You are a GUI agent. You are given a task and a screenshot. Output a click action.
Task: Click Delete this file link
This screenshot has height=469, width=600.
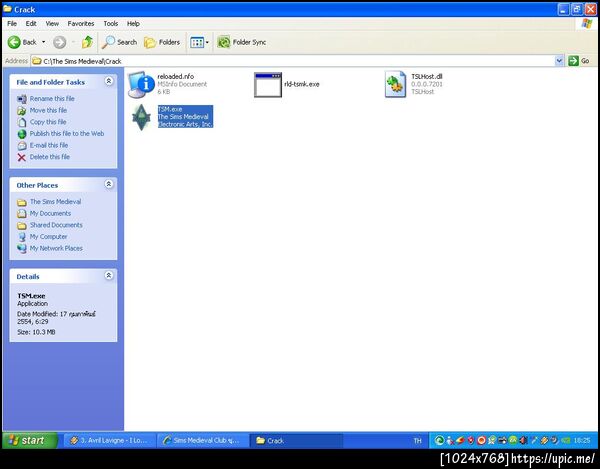pos(50,157)
